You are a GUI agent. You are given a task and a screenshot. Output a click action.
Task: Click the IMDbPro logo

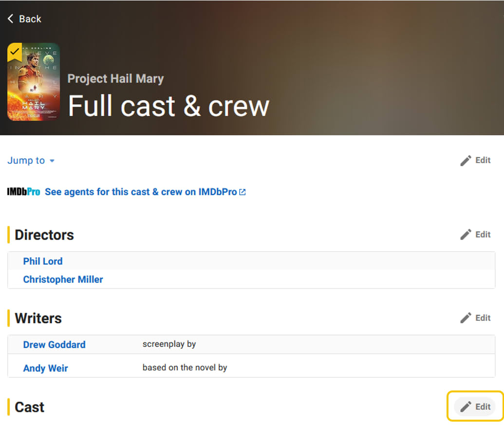pyautogui.click(x=23, y=192)
